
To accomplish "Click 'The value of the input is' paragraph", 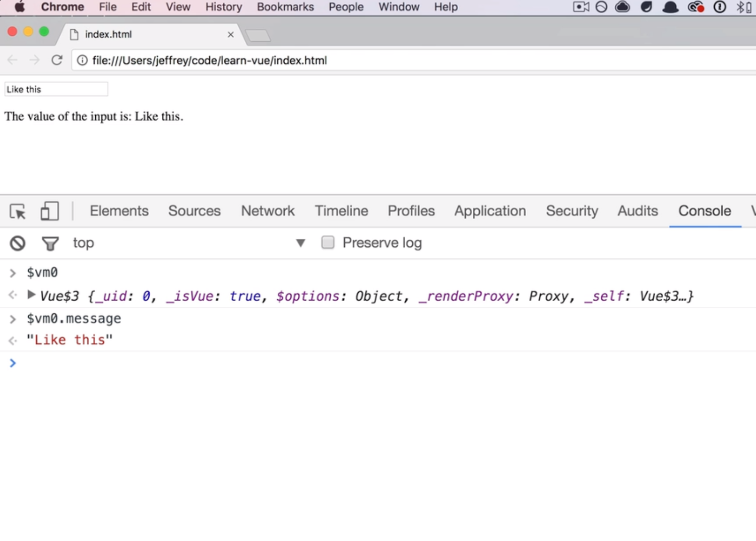I will tap(94, 116).
